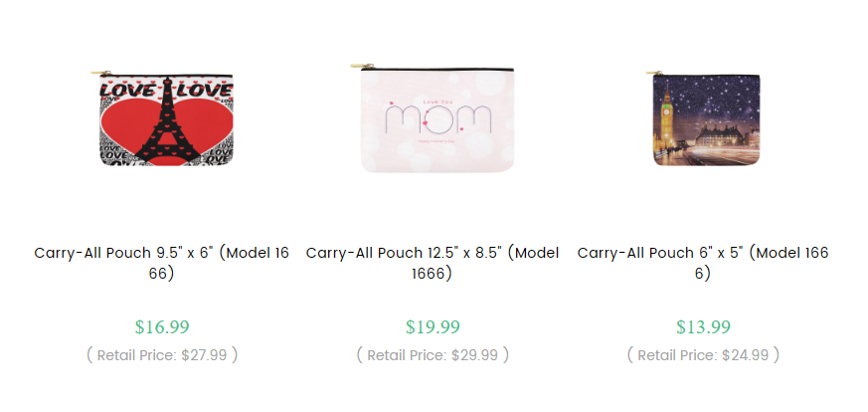Click the $19.99 price

coord(433,326)
